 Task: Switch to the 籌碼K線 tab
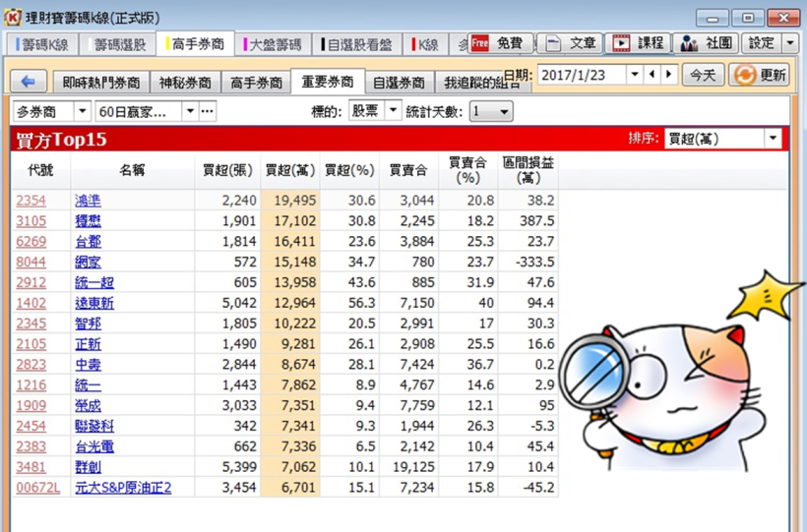(x=42, y=45)
